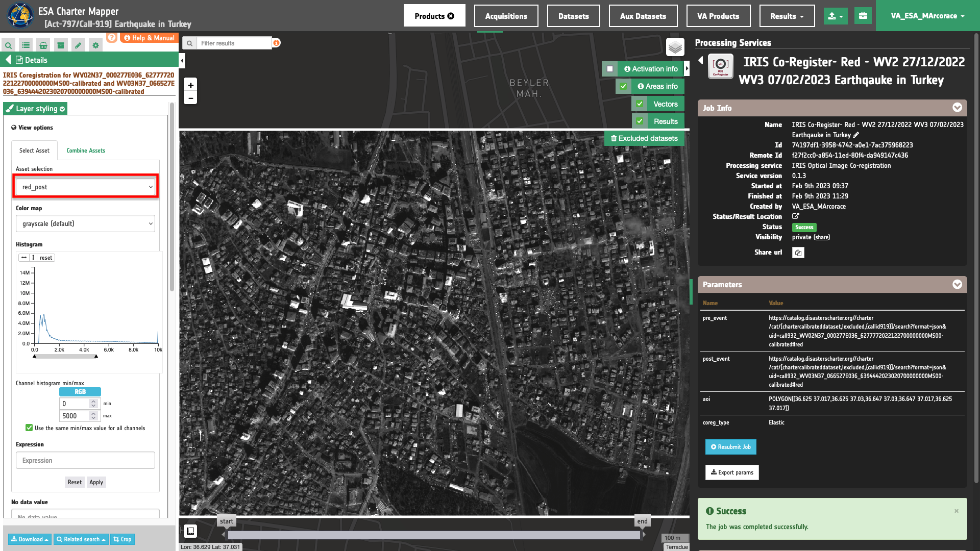Click the timeline start marker
This screenshot has width=980, height=551.
tap(227, 521)
